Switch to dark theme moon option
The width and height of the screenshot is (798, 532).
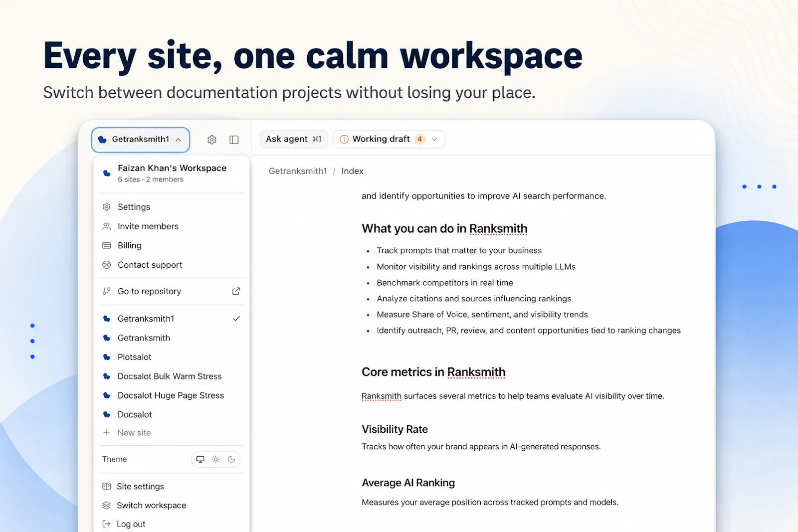pyautogui.click(x=231, y=459)
